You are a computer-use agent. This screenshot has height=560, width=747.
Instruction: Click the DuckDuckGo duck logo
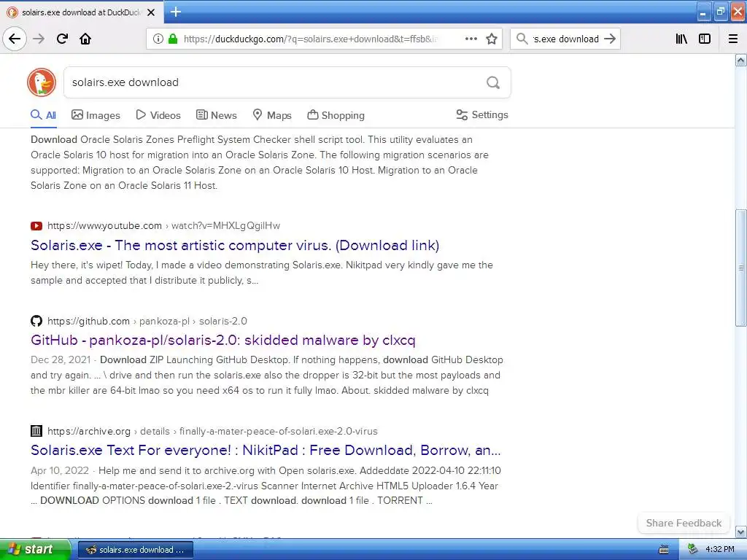tap(42, 82)
